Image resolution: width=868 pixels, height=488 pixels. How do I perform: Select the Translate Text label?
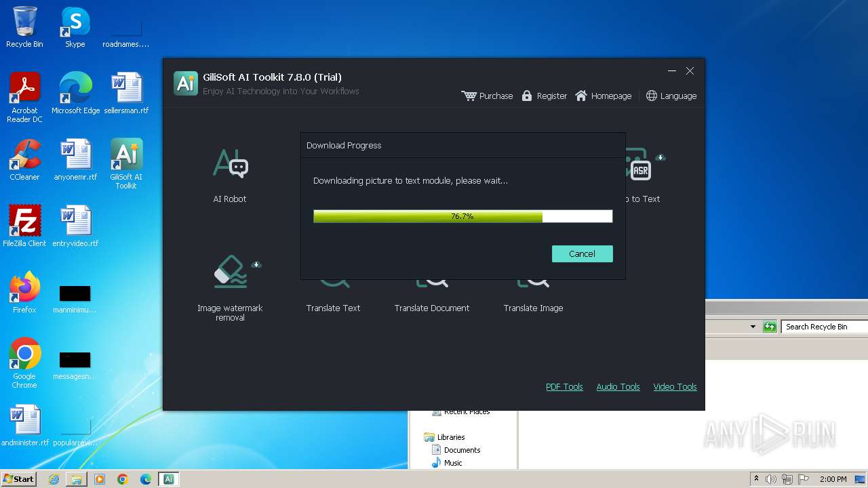(x=333, y=308)
